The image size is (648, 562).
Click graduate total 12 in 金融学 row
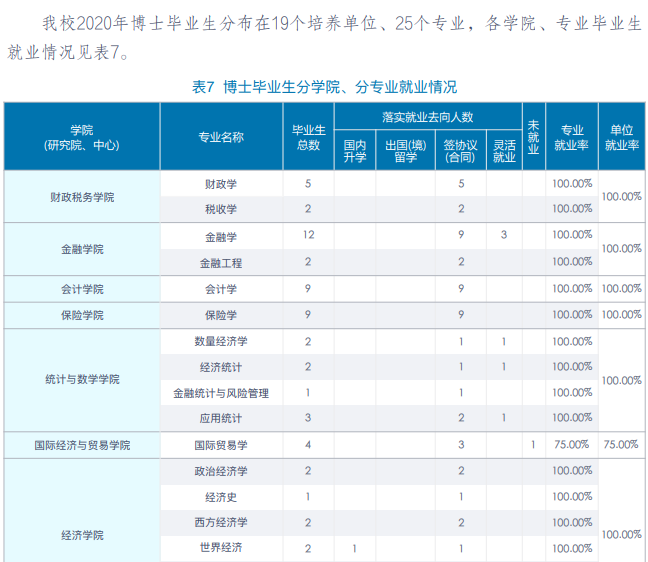coord(308,235)
